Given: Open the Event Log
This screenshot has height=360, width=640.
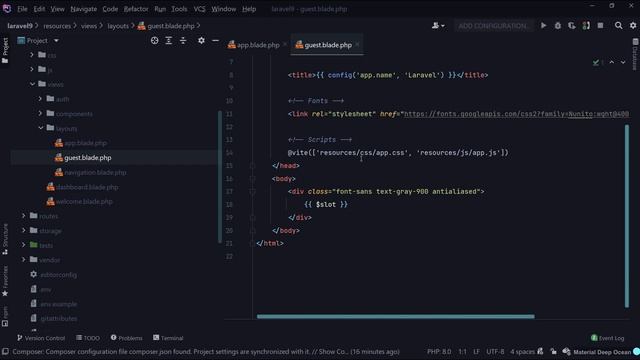Looking at the screenshot, I should 607,338.
